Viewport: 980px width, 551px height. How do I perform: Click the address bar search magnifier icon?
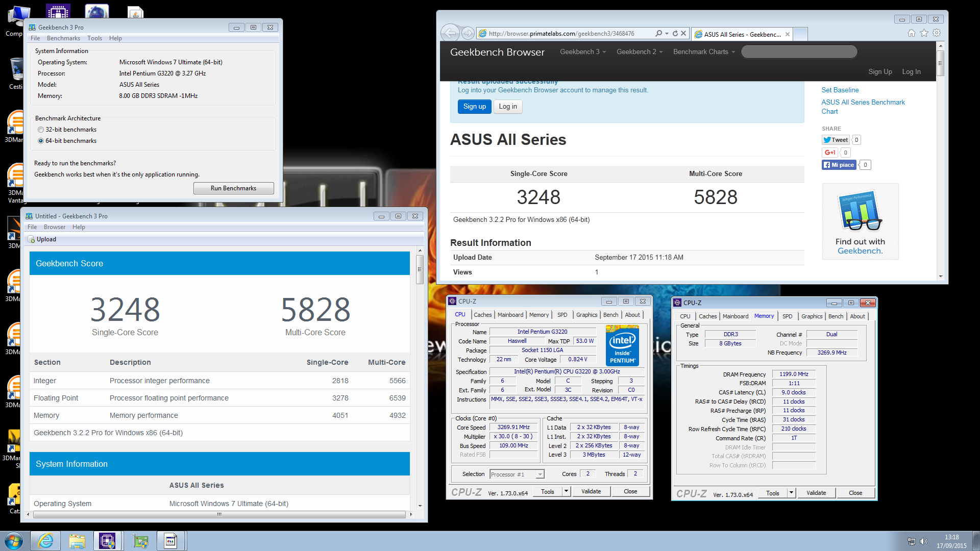coord(659,34)
